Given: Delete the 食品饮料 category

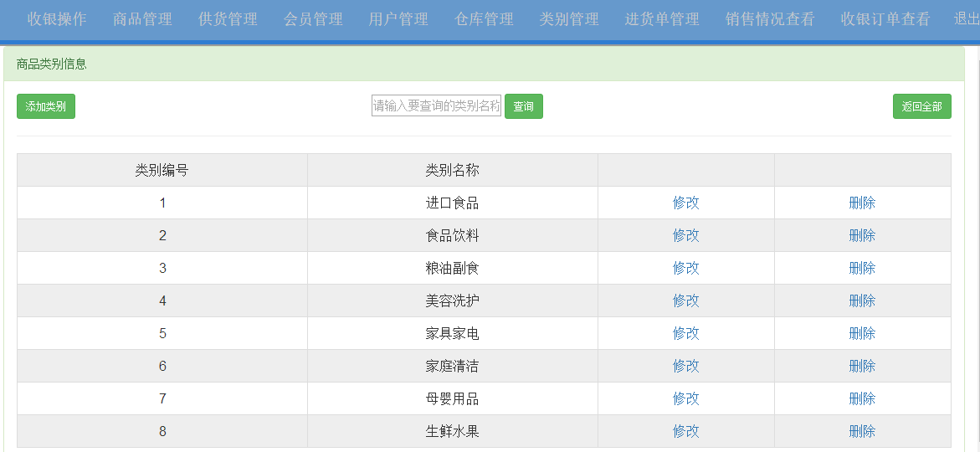Looking at the screenshot, I should pyautogui.click(x=862, y=235).
